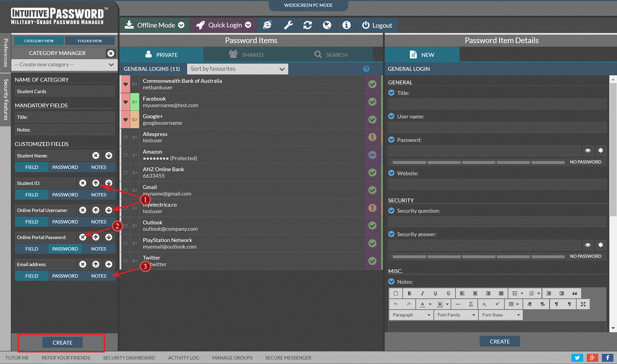Switch to the Shared tab
The image size is (617, 364).
pos(246,55)
